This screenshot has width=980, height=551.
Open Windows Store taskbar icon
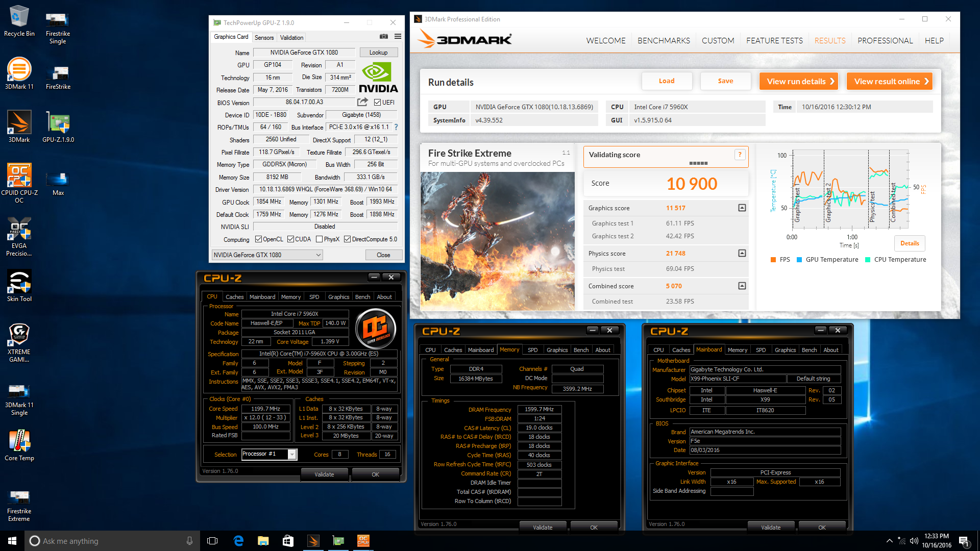click(x=288, y=541)
